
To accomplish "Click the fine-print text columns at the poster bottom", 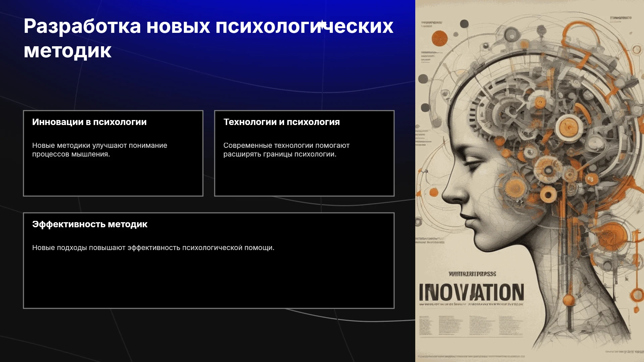I will point(471,325).
